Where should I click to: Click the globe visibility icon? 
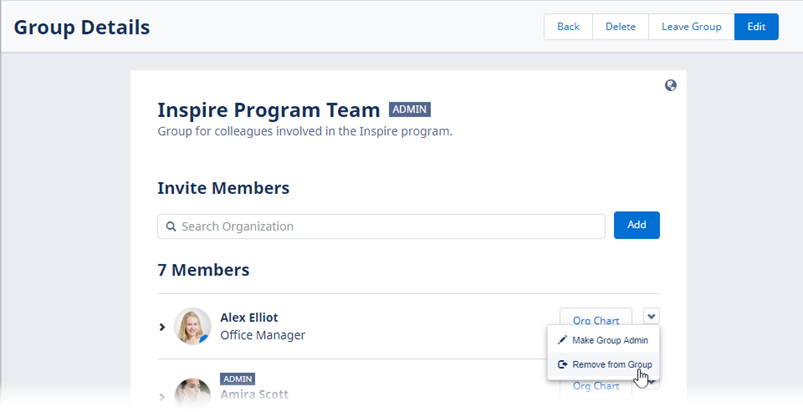coord(671,86)
